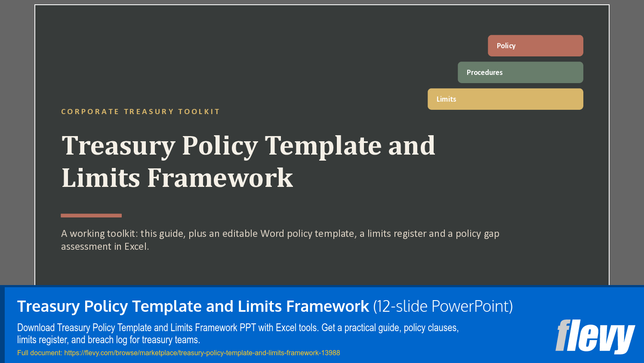The width and height of the screenshot is (644, 363).
Task: Click the terracotta Policy block
Action: pos(535,46)
